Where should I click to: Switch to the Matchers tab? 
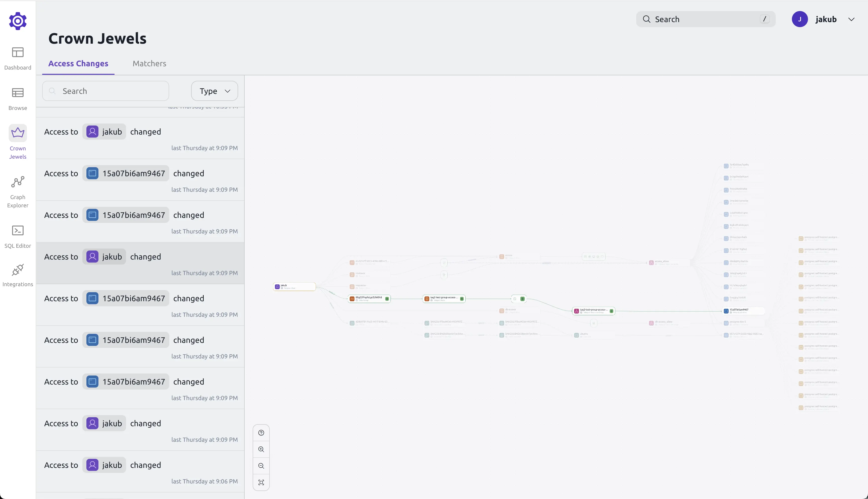[x=149, y=64]
